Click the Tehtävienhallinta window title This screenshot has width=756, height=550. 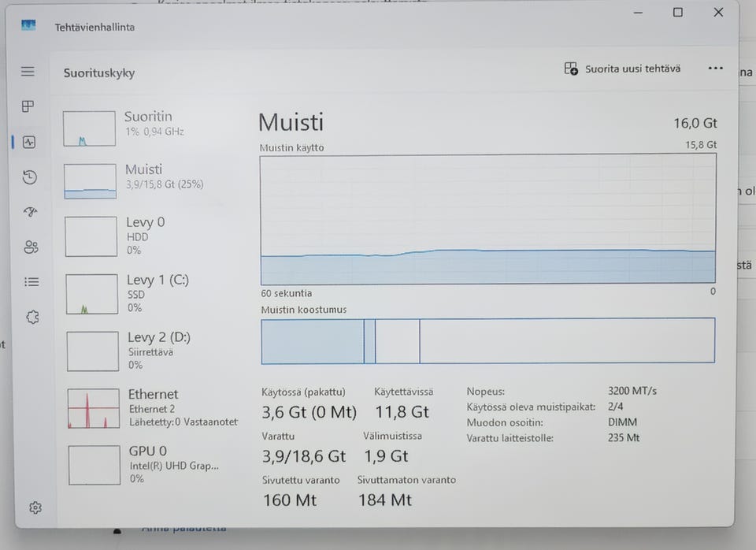pos(94,27)
